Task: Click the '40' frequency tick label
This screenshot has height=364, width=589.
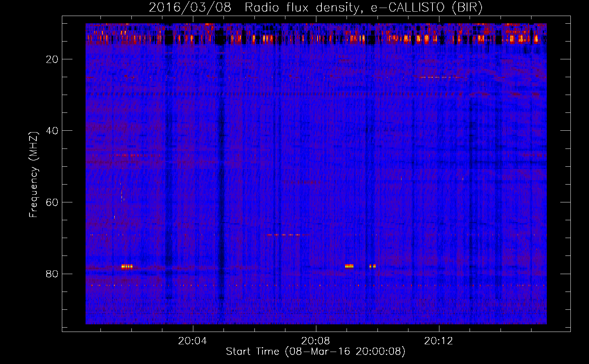Action: 52,131
